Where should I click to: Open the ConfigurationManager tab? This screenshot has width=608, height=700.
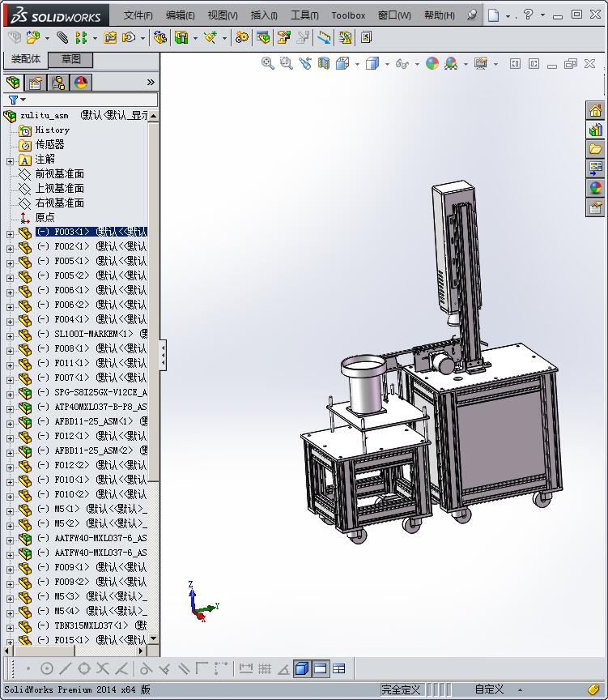[58, 83]
